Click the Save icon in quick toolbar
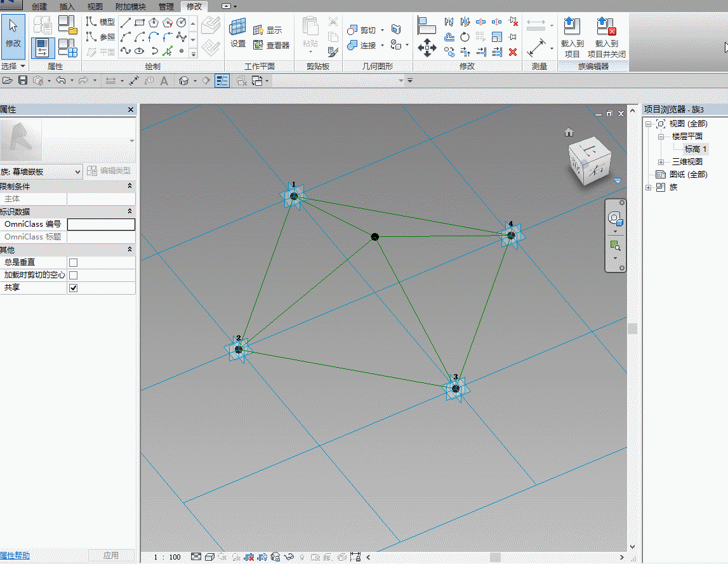728x564 pixels. pyautogui.click(x=23, y=80)
